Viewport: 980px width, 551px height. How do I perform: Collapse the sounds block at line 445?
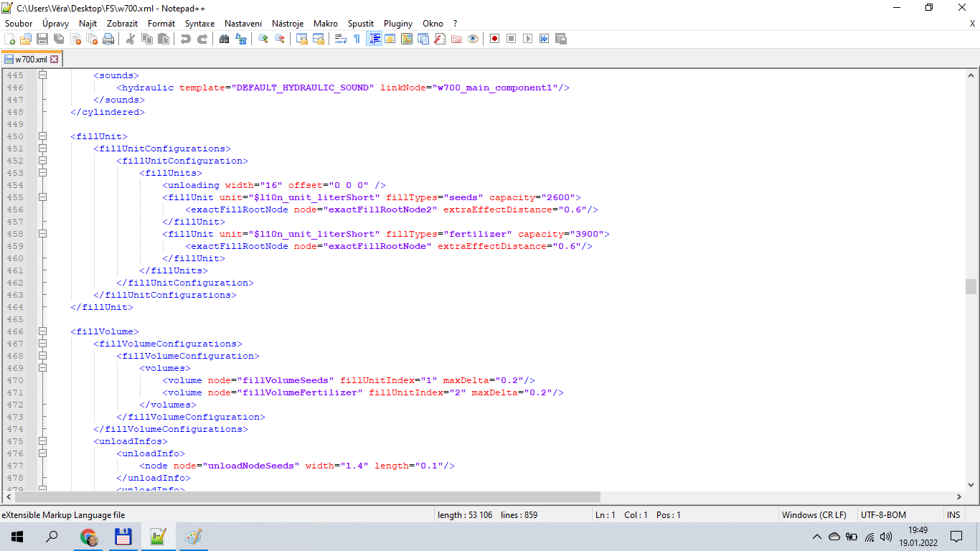coord(42,75)
